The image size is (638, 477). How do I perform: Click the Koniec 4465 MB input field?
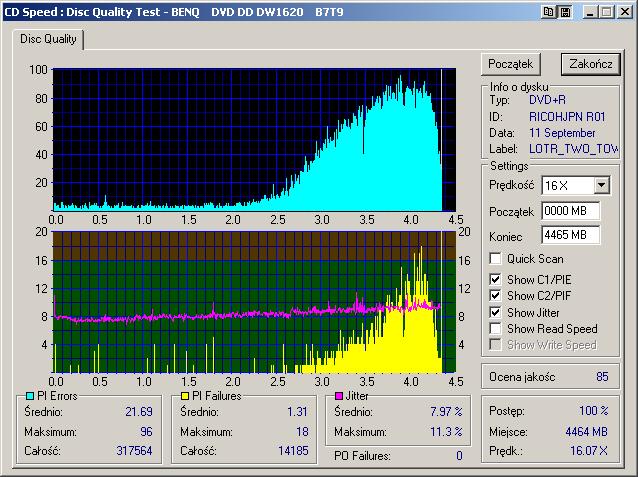[x=570, y=235]
